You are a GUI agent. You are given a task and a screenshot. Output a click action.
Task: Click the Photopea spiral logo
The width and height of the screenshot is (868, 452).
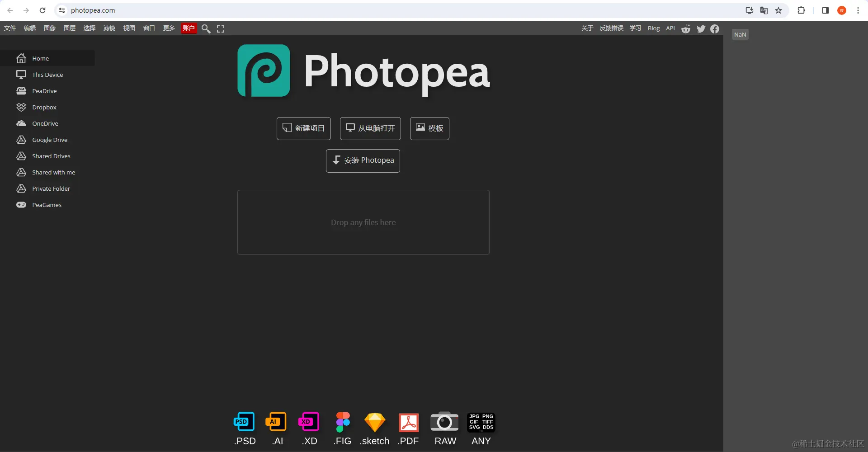[264, 71]
